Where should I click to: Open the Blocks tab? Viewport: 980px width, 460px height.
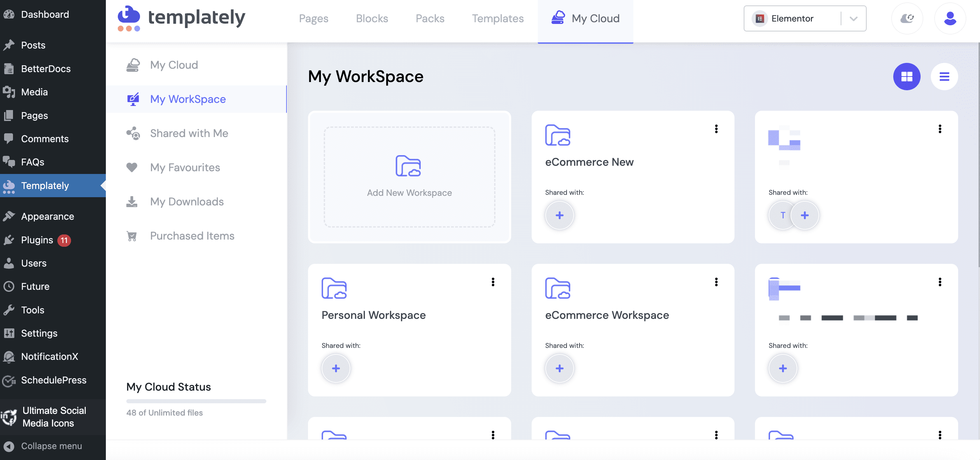tap(372, 18)
